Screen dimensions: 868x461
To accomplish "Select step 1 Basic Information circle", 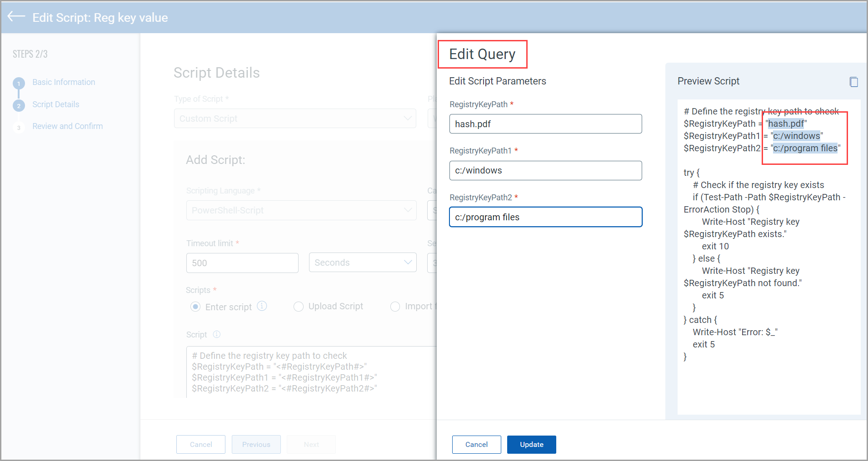I will tap(19, 82).
